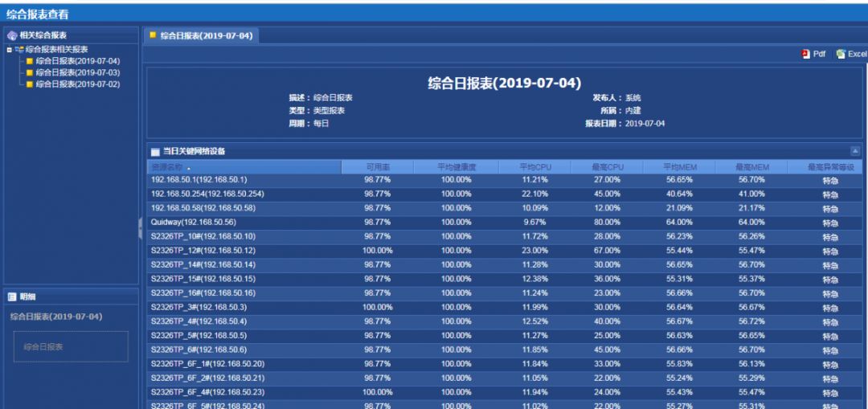Click the 相关综合报表 panel header icon
The width and height of the screenshot is (868, 409).
click(12, 35)
